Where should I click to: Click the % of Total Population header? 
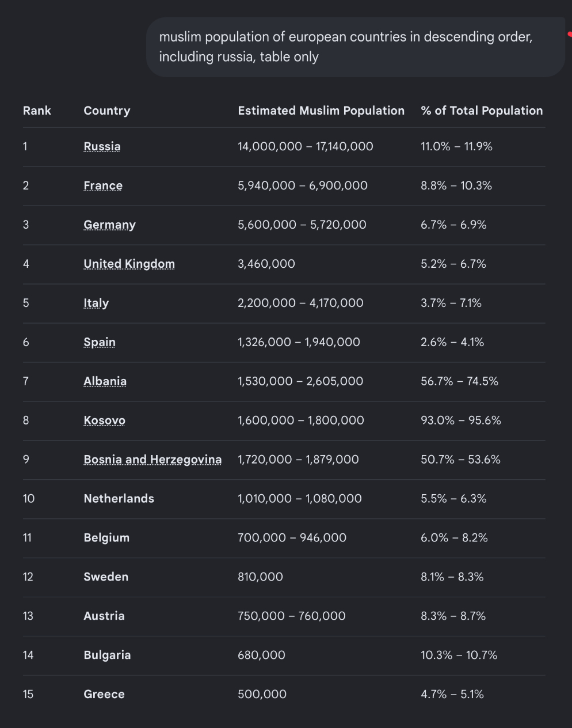pyautogui.click(x=482, y=111)
